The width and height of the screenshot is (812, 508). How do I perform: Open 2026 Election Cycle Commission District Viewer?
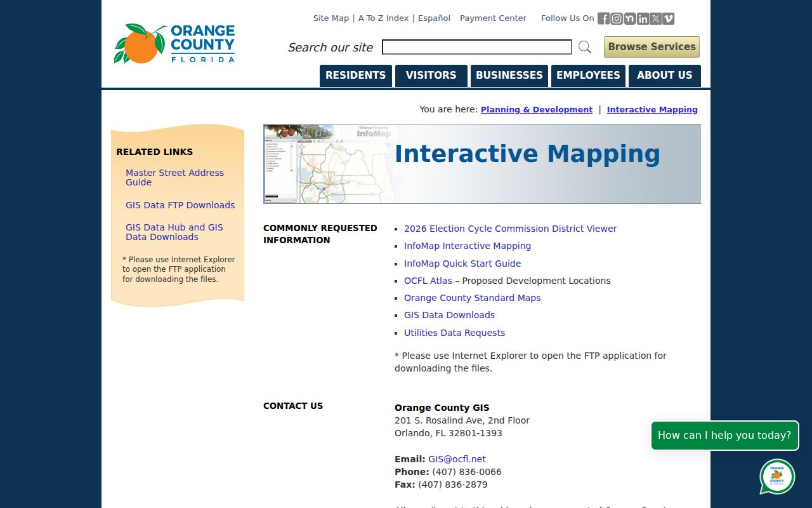[x=510, y=229]
